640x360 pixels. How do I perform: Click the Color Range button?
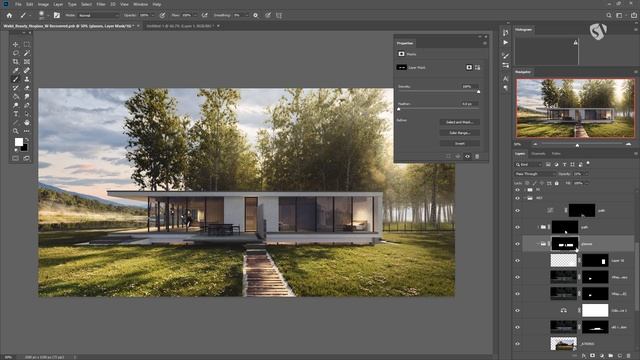(459, 133)
